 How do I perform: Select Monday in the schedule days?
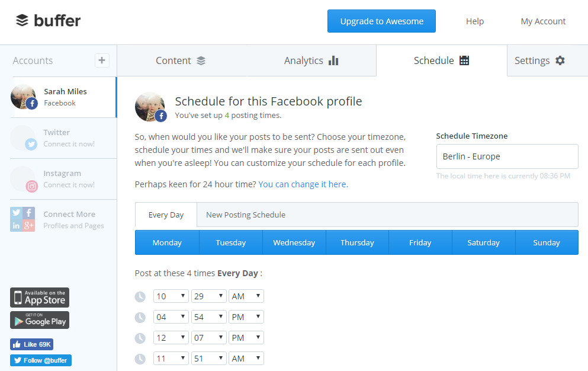166,242
